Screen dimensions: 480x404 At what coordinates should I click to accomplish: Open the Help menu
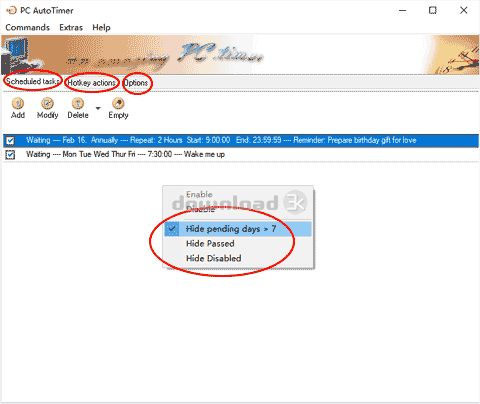tap(101, 27)
